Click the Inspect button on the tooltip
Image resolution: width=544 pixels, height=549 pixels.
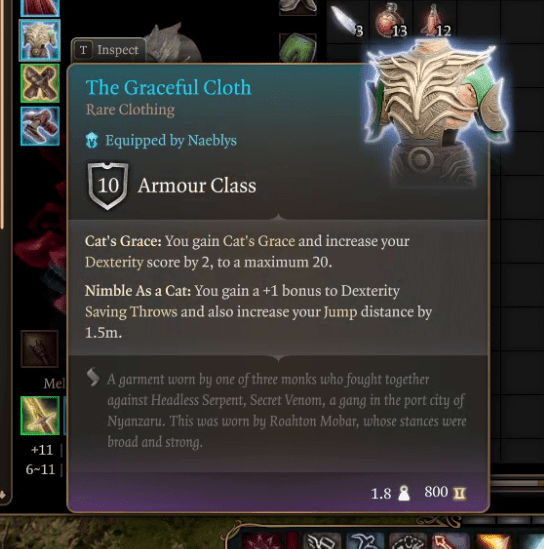pos(109,50)
